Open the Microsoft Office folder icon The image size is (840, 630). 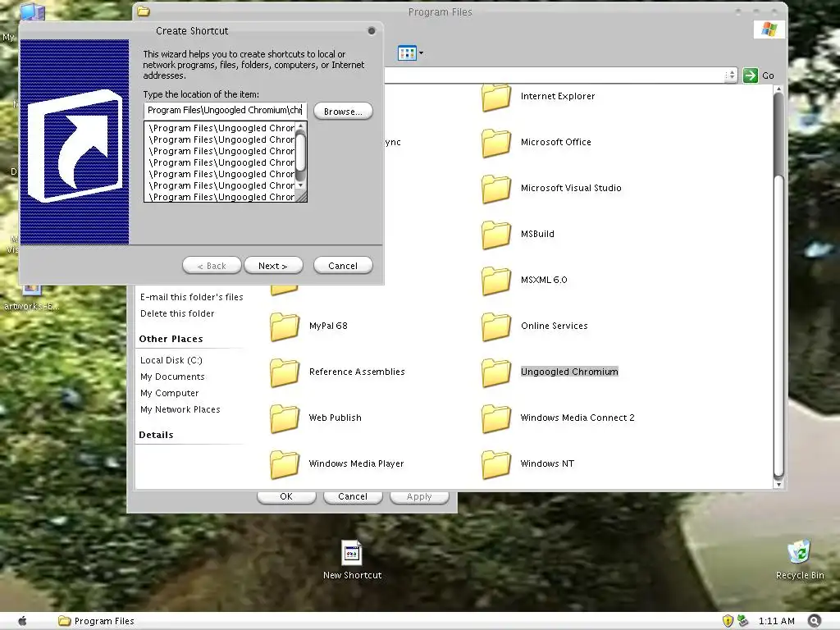[496, 143]
